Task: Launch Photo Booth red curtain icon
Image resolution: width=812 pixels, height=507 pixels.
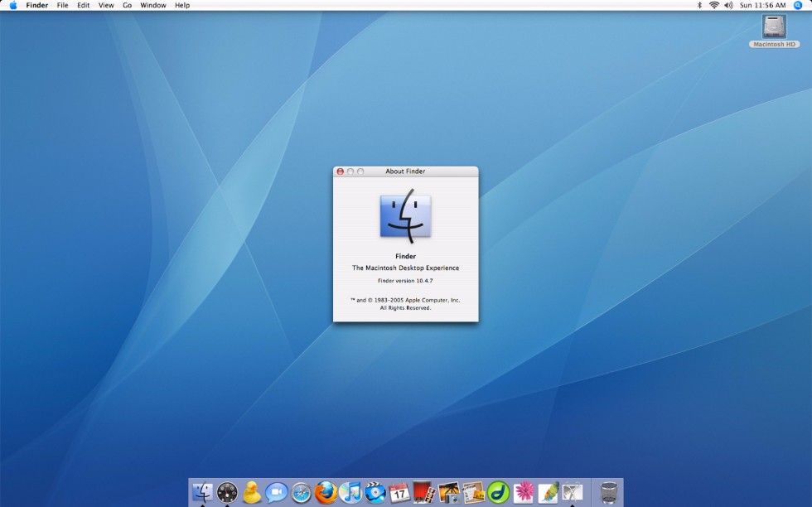Action: 424,492
